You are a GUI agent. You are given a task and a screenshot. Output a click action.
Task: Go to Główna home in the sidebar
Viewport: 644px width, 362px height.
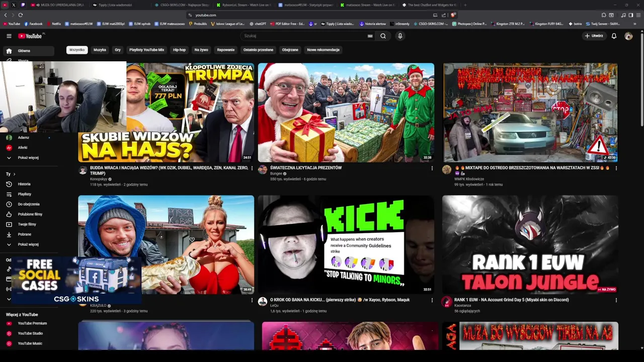click(28, 51)
